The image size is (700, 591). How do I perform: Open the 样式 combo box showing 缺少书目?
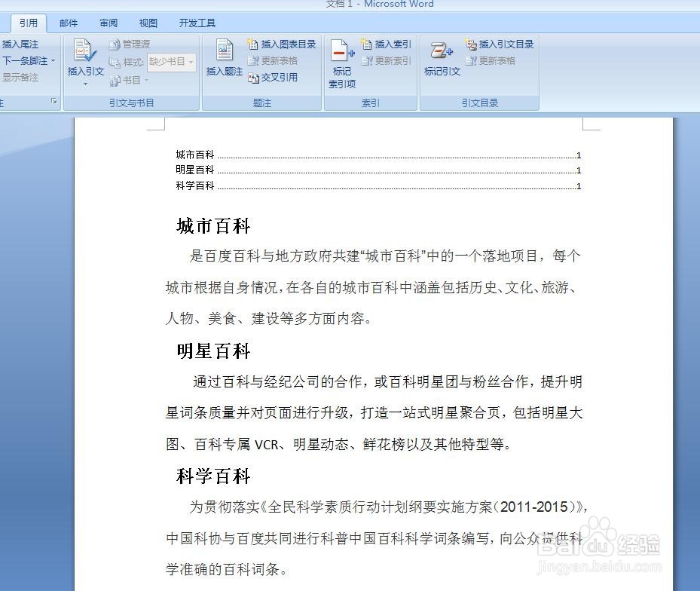(171, 62)
